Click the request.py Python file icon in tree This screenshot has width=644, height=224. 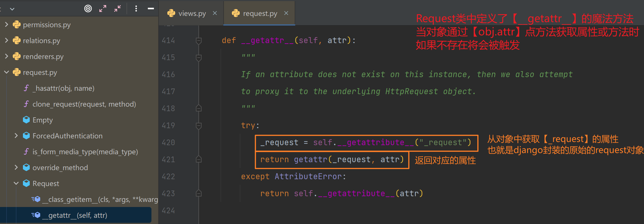click(x=17, y=72)
